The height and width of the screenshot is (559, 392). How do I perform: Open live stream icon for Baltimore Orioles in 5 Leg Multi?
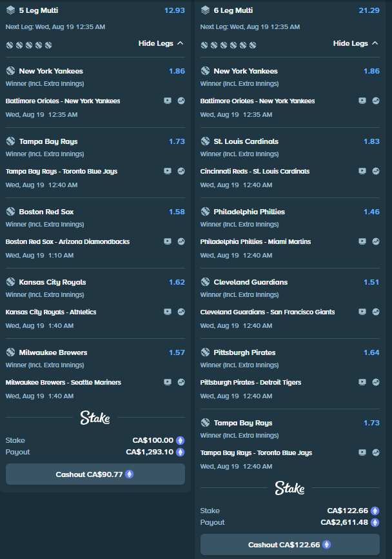pos(168,101)
